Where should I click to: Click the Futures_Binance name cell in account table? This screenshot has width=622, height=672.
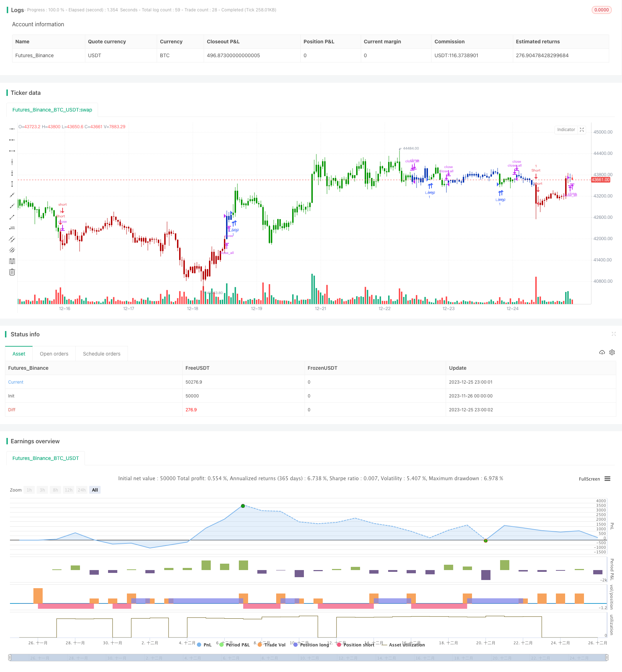pos(34,55)
